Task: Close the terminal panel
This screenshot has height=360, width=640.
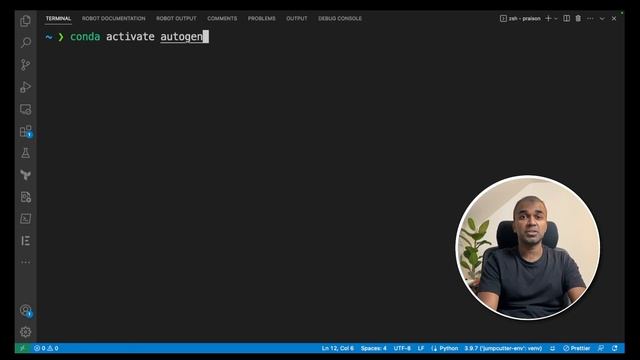Action: tap(614, 18)
